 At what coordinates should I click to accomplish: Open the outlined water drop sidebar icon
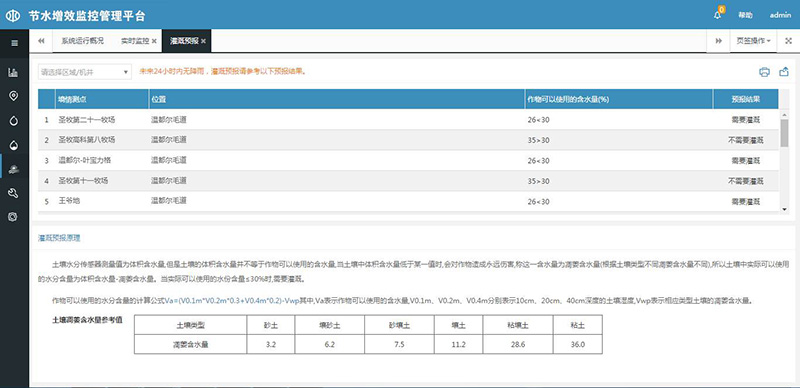14,120
